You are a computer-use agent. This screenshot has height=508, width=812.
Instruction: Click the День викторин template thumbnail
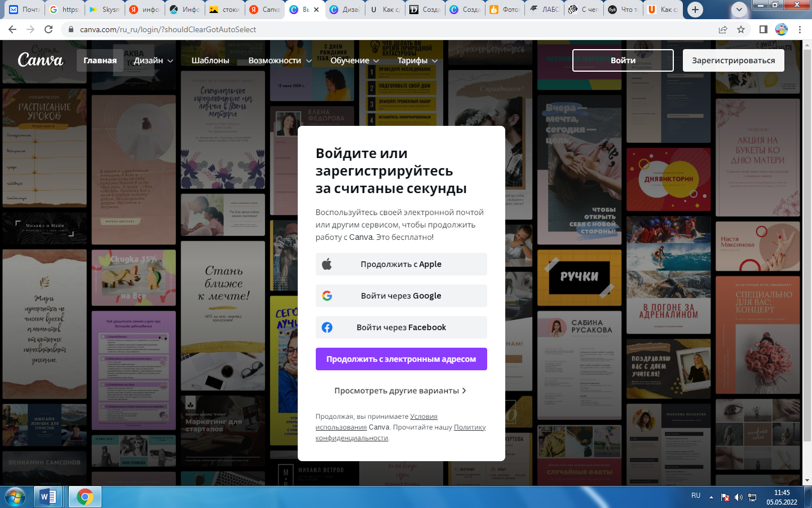pos(668,179)
